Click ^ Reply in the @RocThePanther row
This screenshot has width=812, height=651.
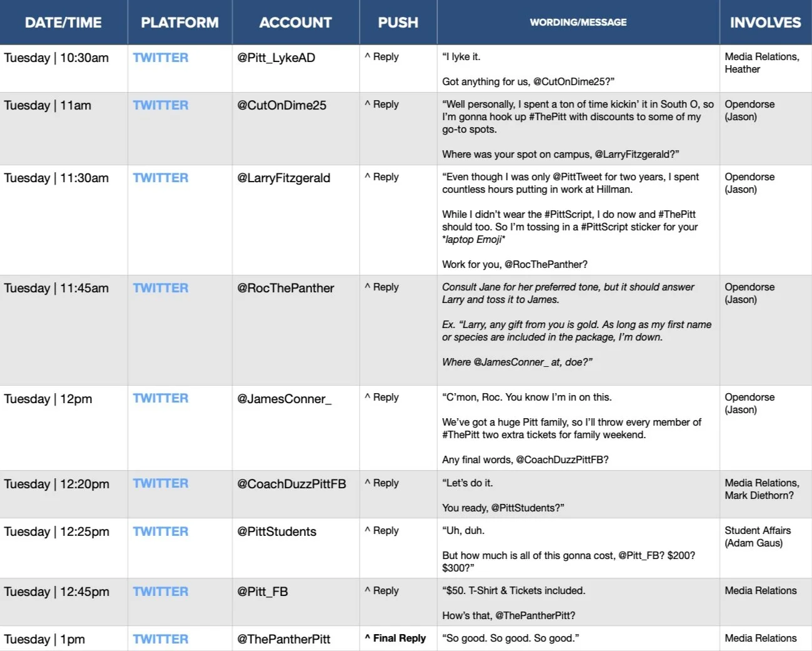[382, 287]
